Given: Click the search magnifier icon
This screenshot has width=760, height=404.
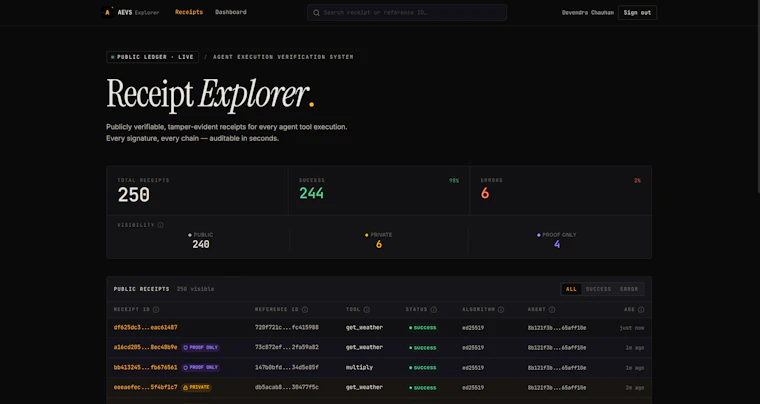Looking at the screenshot, I should pyautogui.click(x=317, y=13).
